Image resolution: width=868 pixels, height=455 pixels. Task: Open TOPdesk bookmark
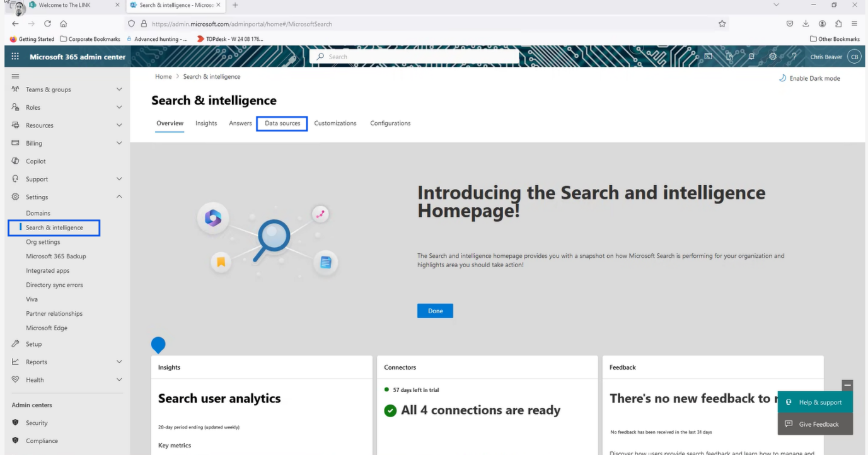coord(230,39)
